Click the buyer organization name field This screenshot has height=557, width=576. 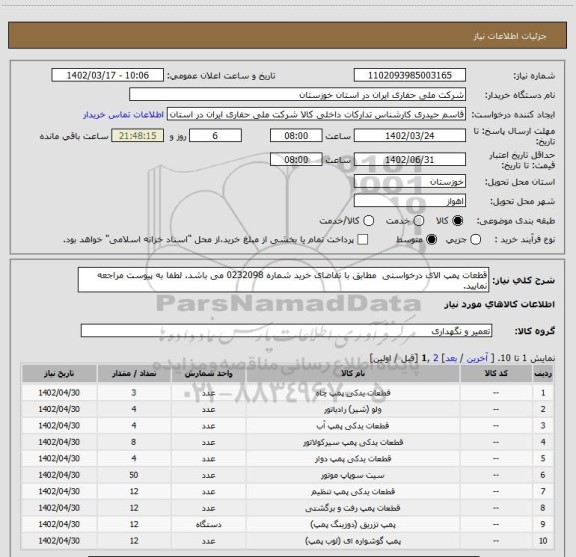pyautogui.click(x=298, y=95)
